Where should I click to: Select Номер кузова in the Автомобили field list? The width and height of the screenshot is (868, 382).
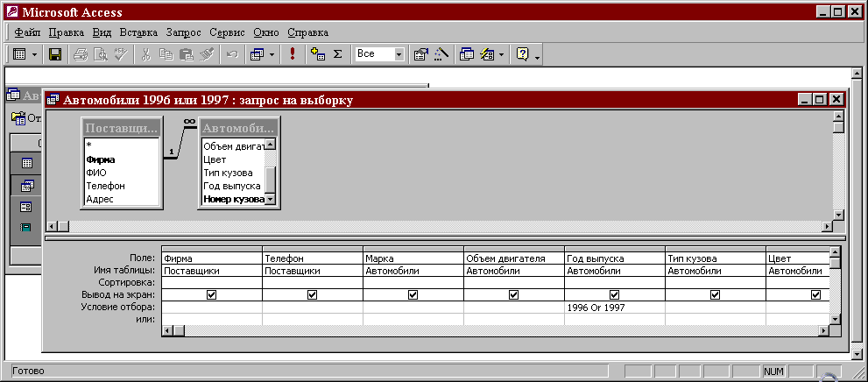click(x=234, y=199)
